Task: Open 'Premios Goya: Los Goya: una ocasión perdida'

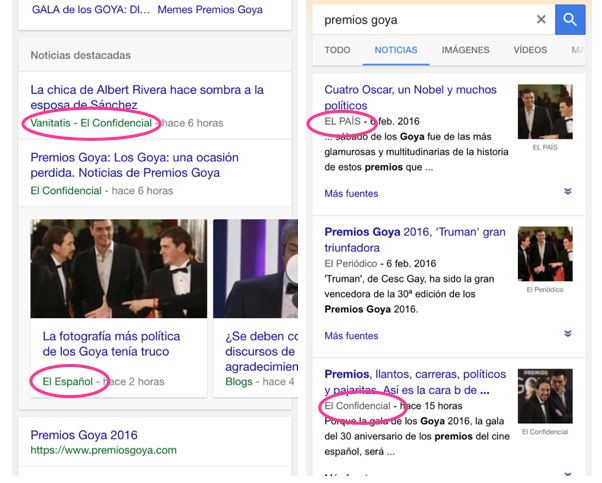Action: click(134, 165)
